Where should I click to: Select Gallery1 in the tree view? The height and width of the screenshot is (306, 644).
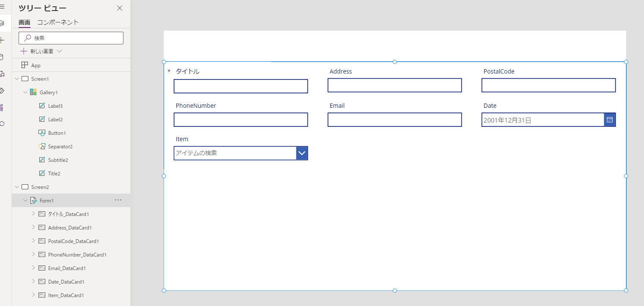click(x=49, y=93)
